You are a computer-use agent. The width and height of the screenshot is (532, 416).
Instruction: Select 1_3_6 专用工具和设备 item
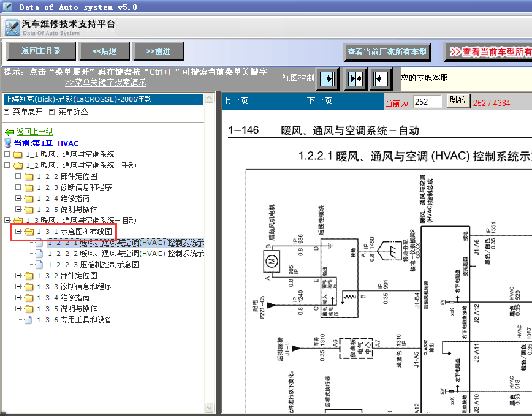click(x=74, y=320)
